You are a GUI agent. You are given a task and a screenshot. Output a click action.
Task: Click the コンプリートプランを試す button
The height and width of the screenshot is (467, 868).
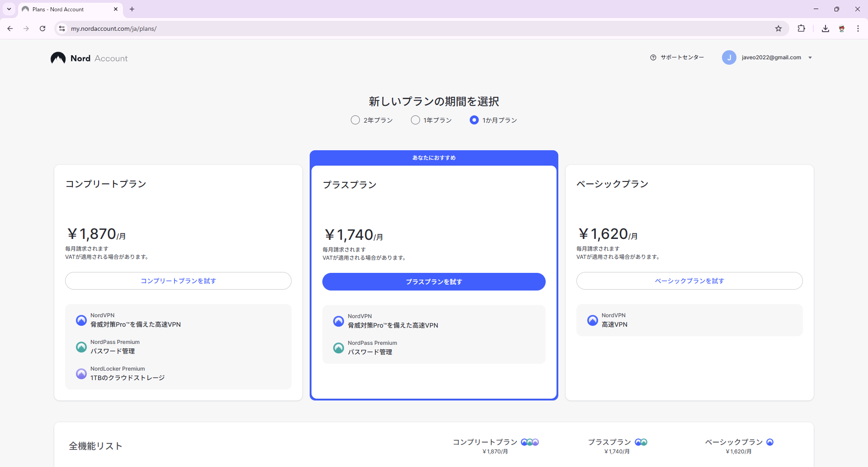178,281
